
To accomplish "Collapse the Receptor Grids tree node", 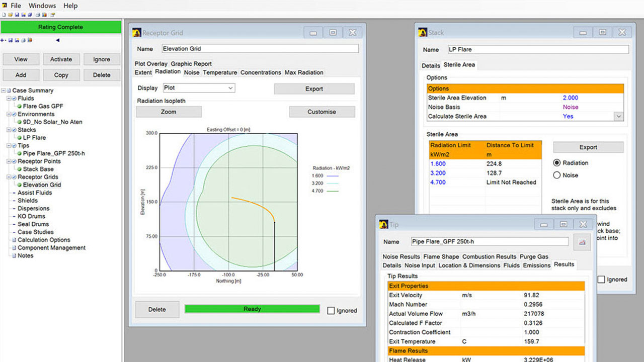I will 9,177.
